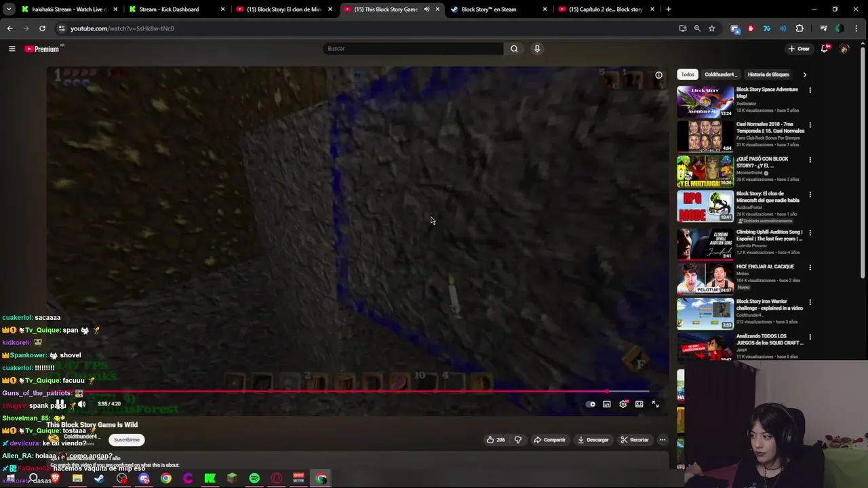868x488 pixels.
Task: Show more filter chips with right arrow
Action: click(x=805, y=75)
